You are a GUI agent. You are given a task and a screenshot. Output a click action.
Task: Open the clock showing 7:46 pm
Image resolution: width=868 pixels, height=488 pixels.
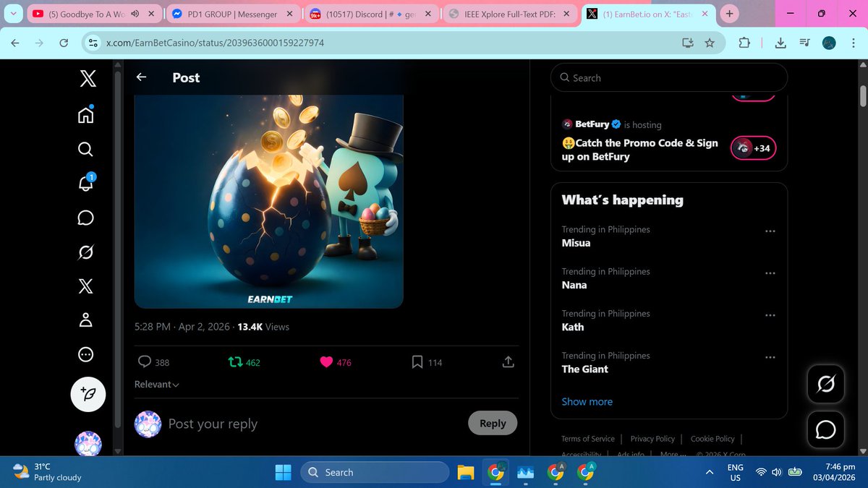[835, 472]
